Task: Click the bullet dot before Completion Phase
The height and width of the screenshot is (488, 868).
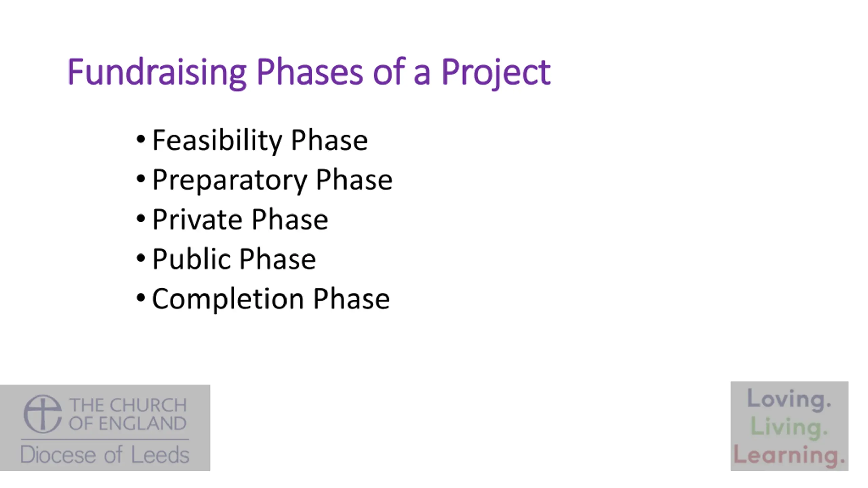Action: pyautogui.click(x=141, y=298)
